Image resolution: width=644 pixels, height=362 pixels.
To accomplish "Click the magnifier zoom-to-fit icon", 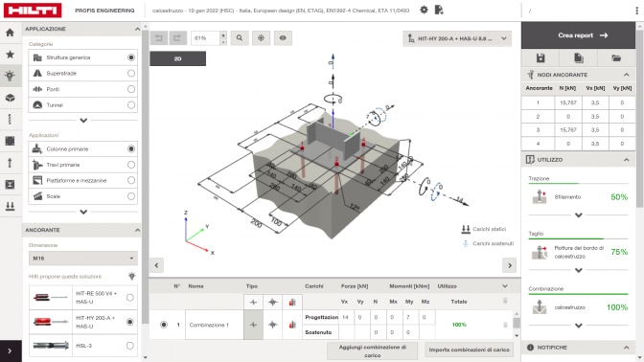I will pos(240,38).
